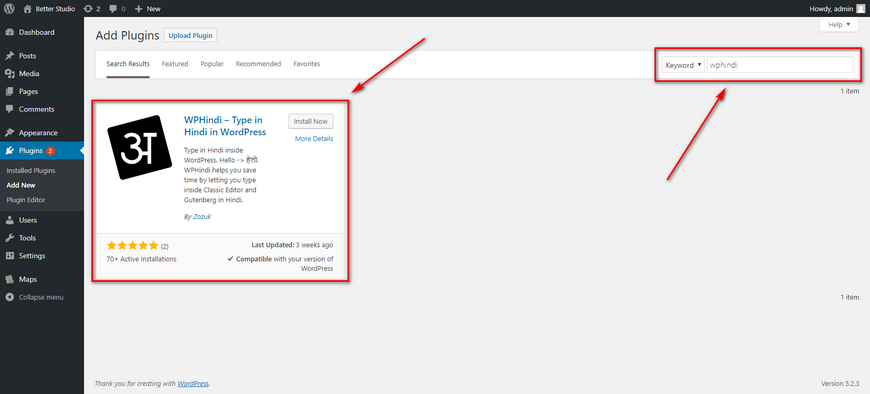Open the Dashboard menu

point(37,32)
